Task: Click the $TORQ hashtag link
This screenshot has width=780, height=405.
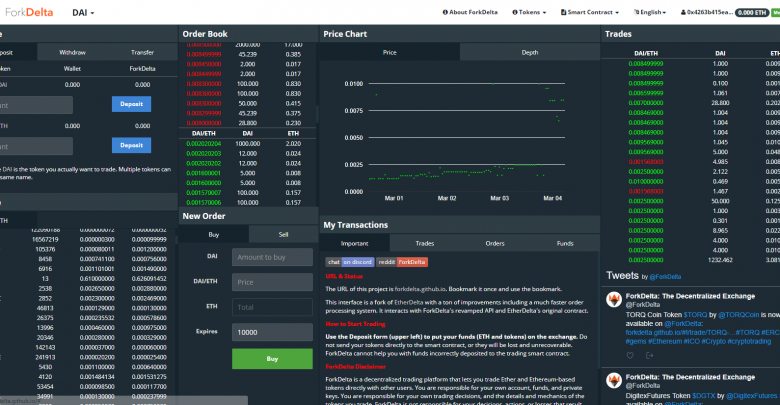Action: tap(695, 315)
